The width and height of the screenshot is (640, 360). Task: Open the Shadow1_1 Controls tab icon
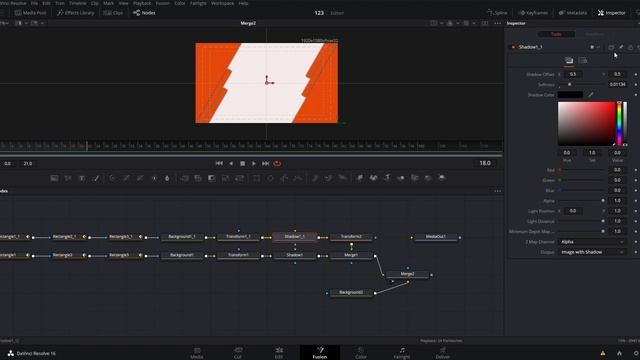point(569,60)
